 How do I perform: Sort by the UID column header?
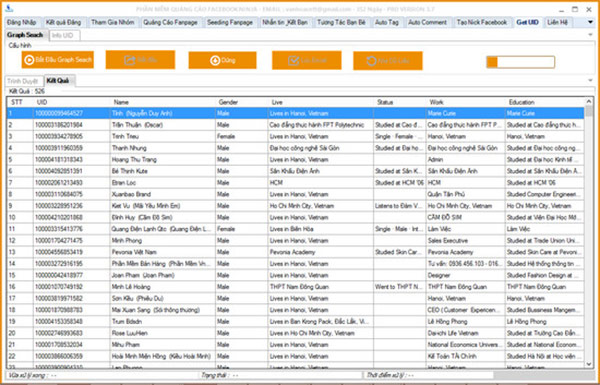(x=72, y=102)
